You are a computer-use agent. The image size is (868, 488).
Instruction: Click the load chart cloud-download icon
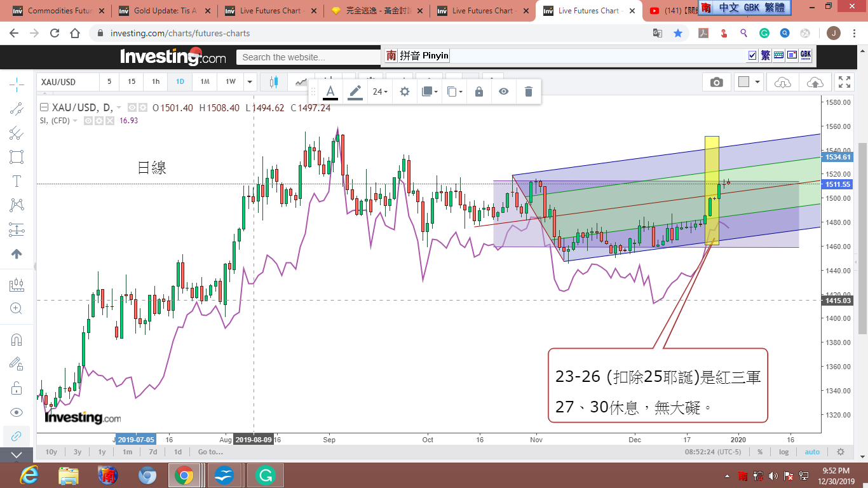[x=783, y=82]
